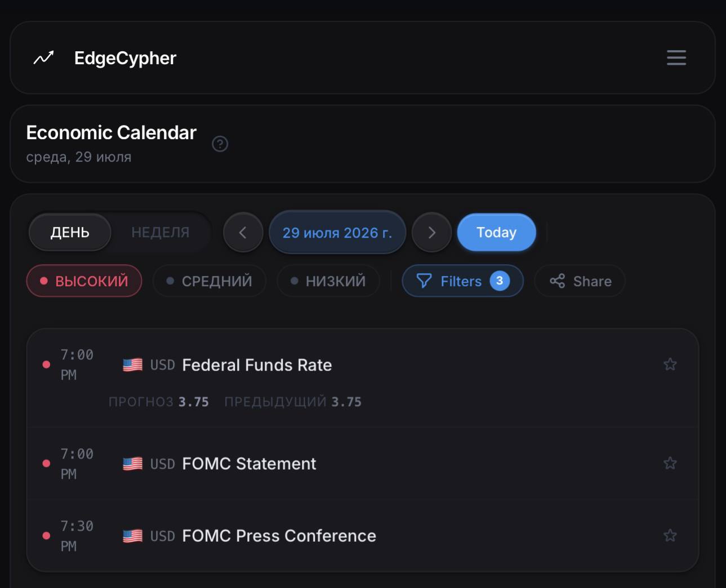Star the FOMC Press Conference event

670,536
